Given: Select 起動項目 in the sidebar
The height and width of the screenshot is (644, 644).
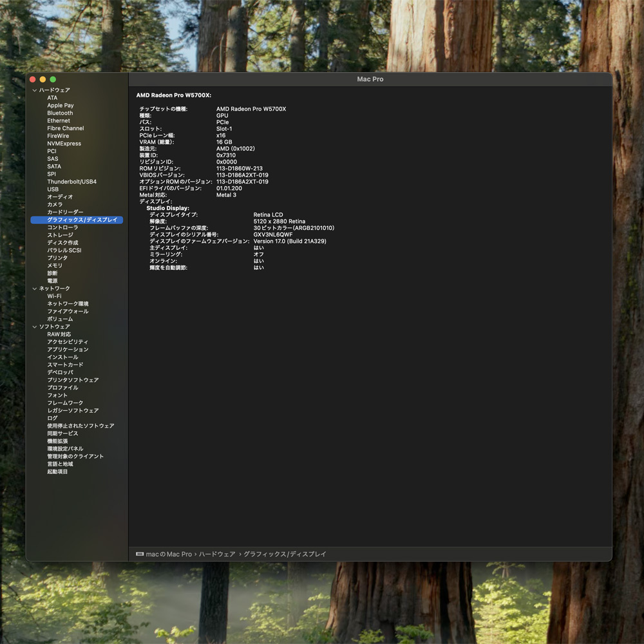Looking at the screenshot, I should coord(57,472).
